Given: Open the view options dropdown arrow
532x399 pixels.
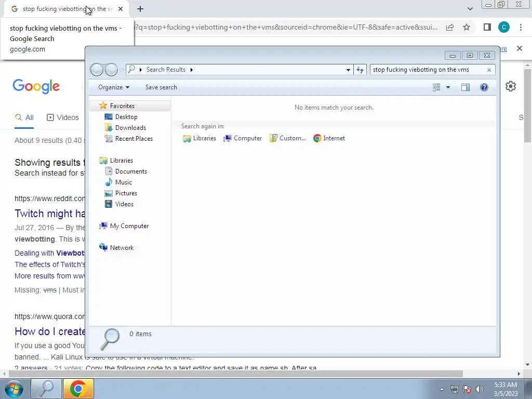Looking at the screenshot, I should pos(448,87).
